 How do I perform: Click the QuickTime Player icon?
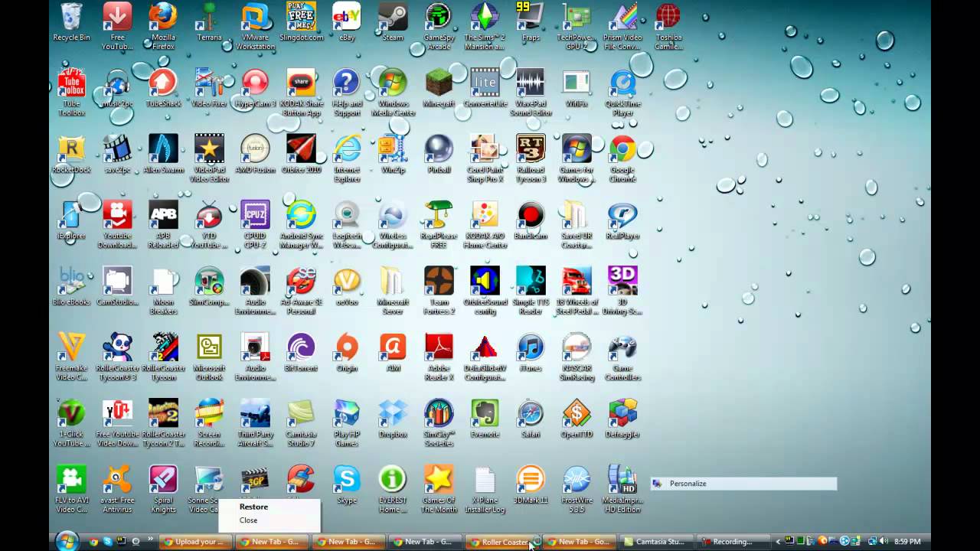[622, 93]
